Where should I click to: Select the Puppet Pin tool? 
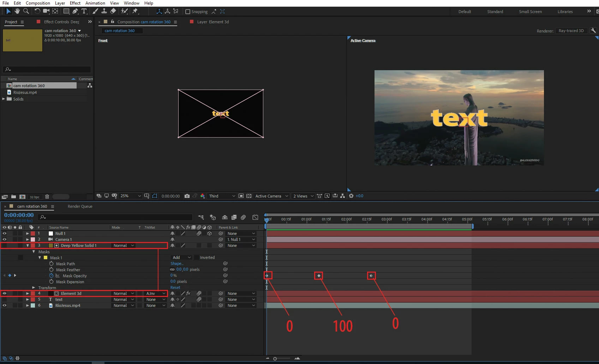(x=135, y=11)
